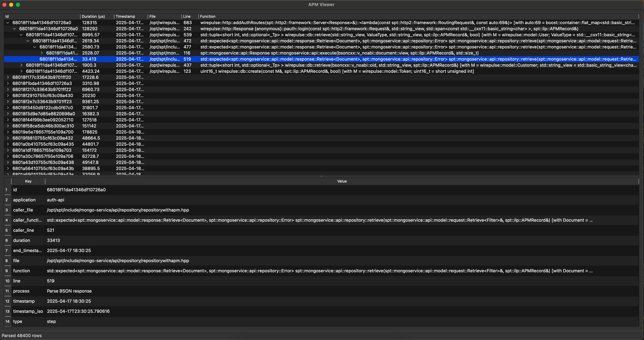Click the splitter handle between the panes

(x=321, y=176)
